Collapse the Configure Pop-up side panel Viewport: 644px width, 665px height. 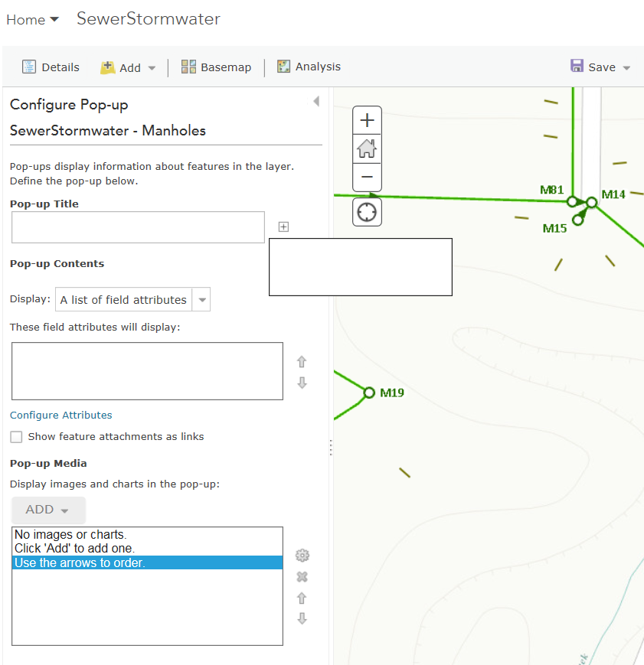pos(315,102)
